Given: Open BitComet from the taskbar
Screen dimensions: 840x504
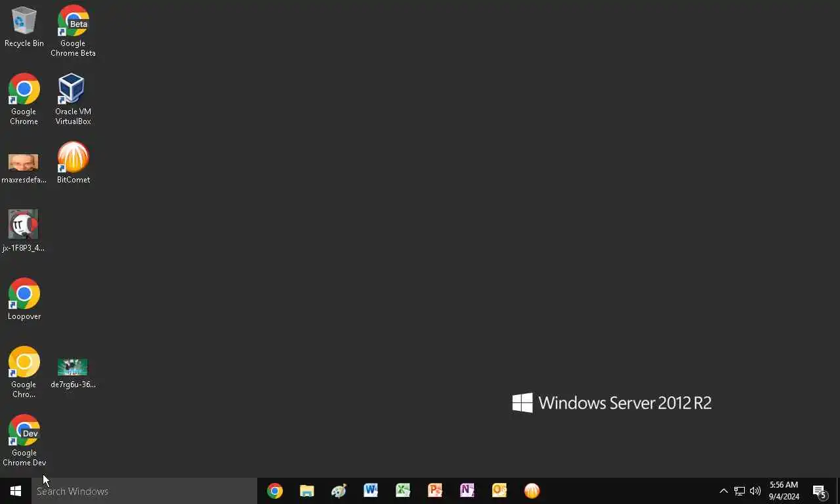Looking at the screenshot, I should [x=532, y=491].
